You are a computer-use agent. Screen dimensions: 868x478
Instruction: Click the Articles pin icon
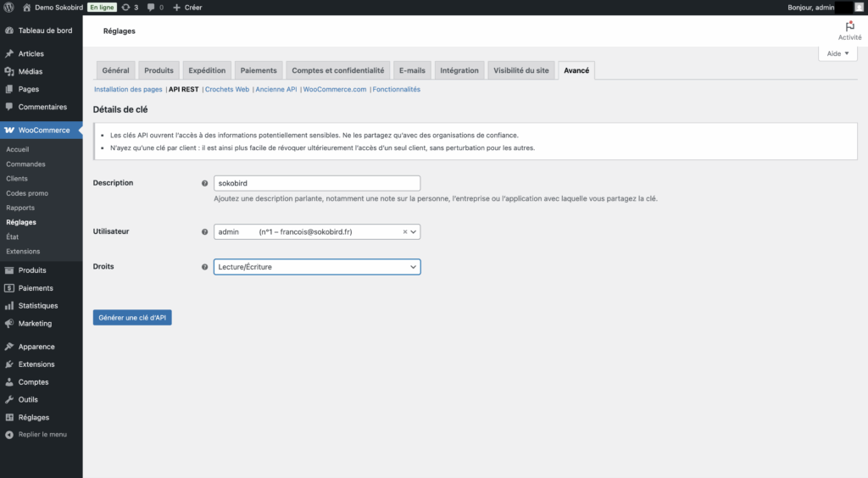(9, 53)
